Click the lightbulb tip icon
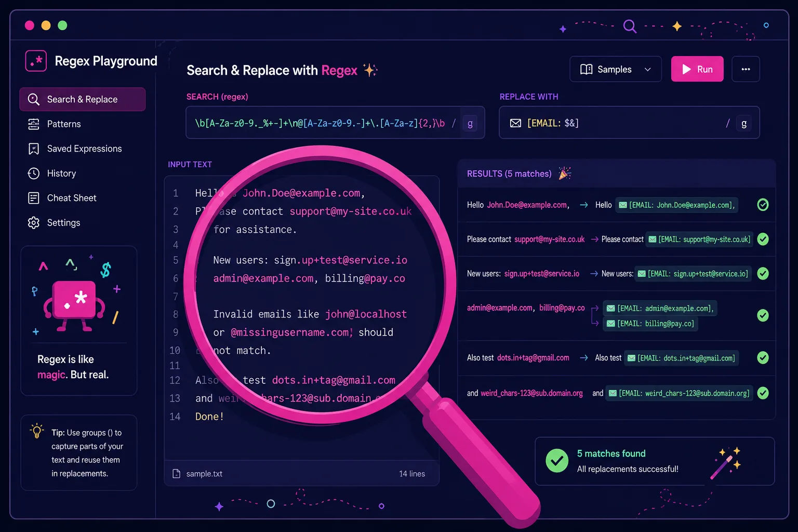This screenshot has width=798, height=532. 36,431
